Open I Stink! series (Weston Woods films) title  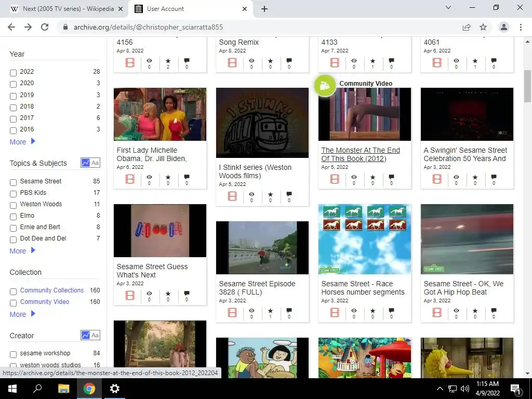click(x=255, y=171)
